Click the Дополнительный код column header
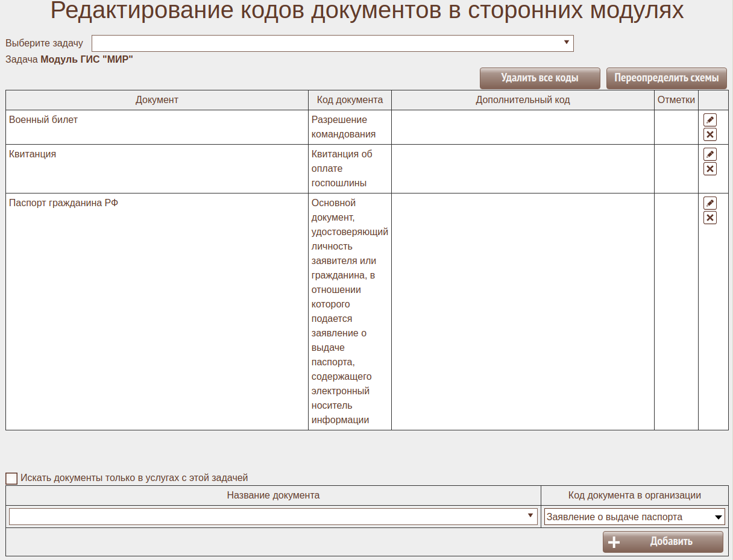This screenshot has height=560, width=733. coord(523,100)
